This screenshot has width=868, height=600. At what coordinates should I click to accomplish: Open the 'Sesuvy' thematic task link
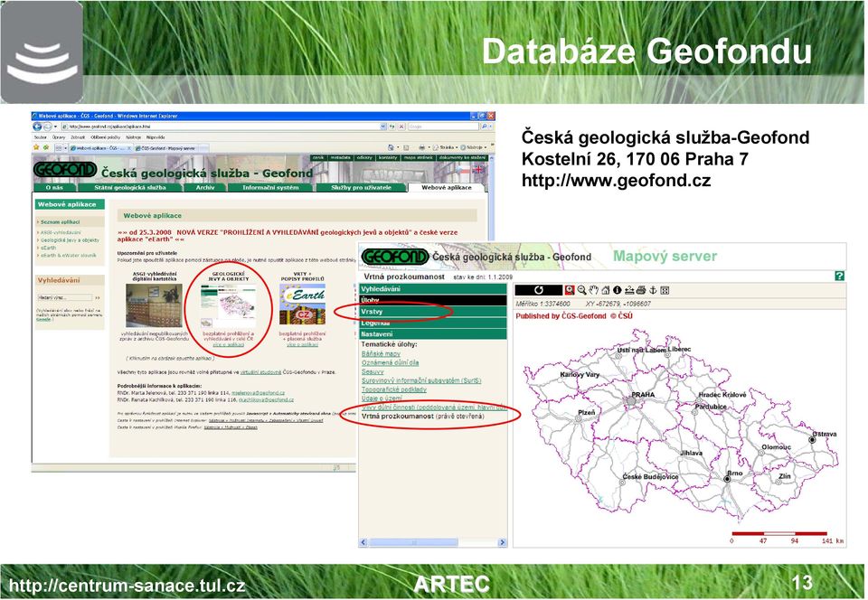[x=373, y=371]
